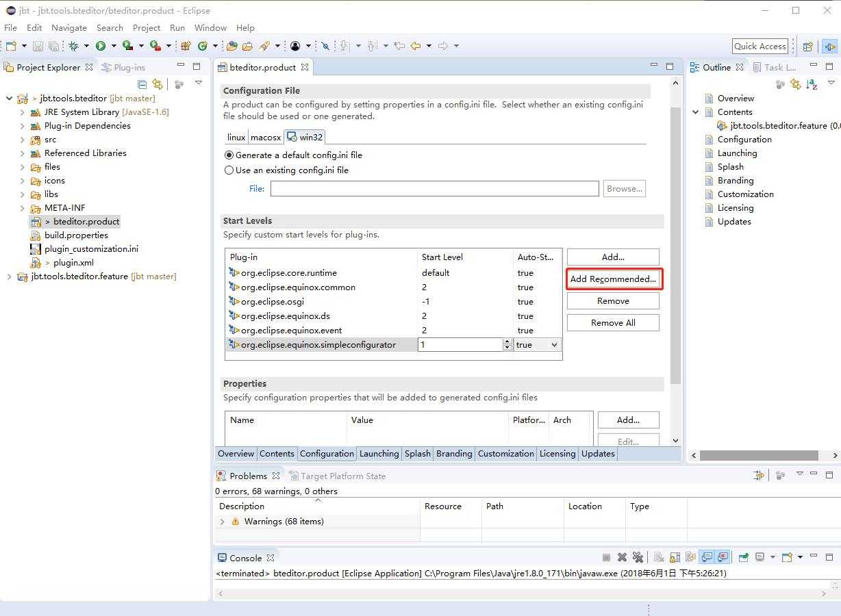This screenshot has width=841, height=616.
Task: Expand the JRE System Library node
Action: click(x=22, y=112)
